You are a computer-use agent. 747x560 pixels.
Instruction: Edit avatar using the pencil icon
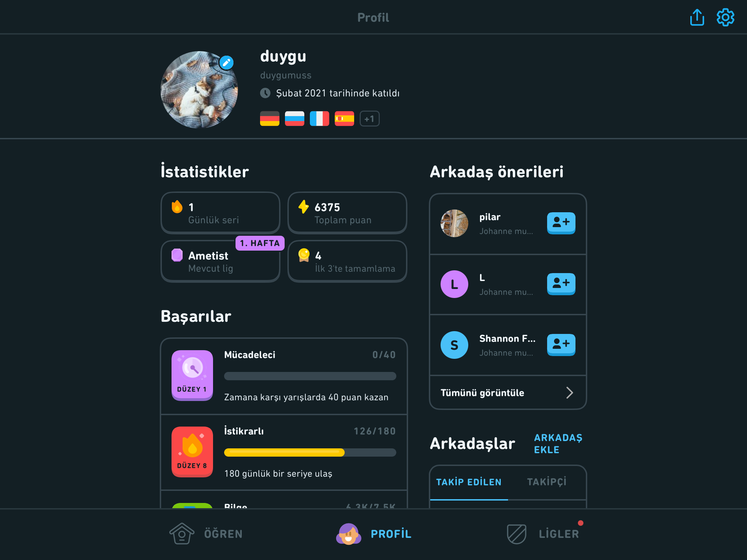click(x=227, y=63)
